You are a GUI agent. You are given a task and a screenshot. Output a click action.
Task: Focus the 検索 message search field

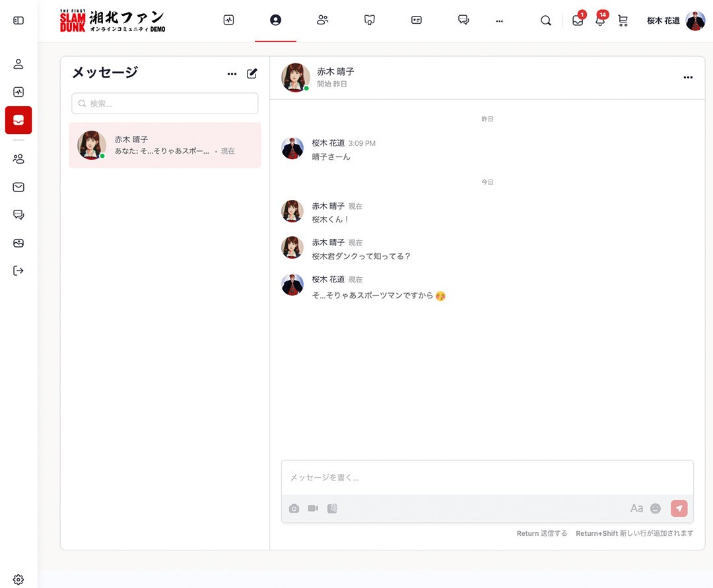click(165, 104)
